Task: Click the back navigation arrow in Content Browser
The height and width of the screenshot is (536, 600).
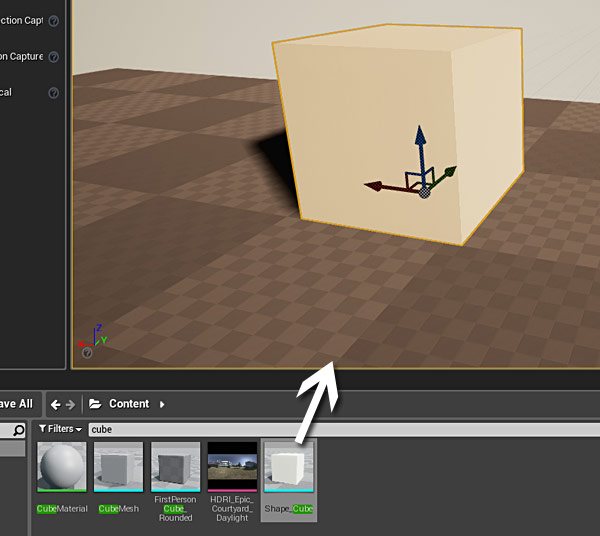Action: 55,404
